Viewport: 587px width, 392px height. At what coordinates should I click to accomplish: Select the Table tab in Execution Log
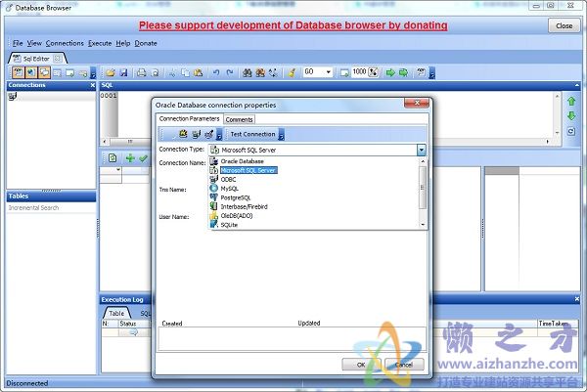tap(116, 314)
